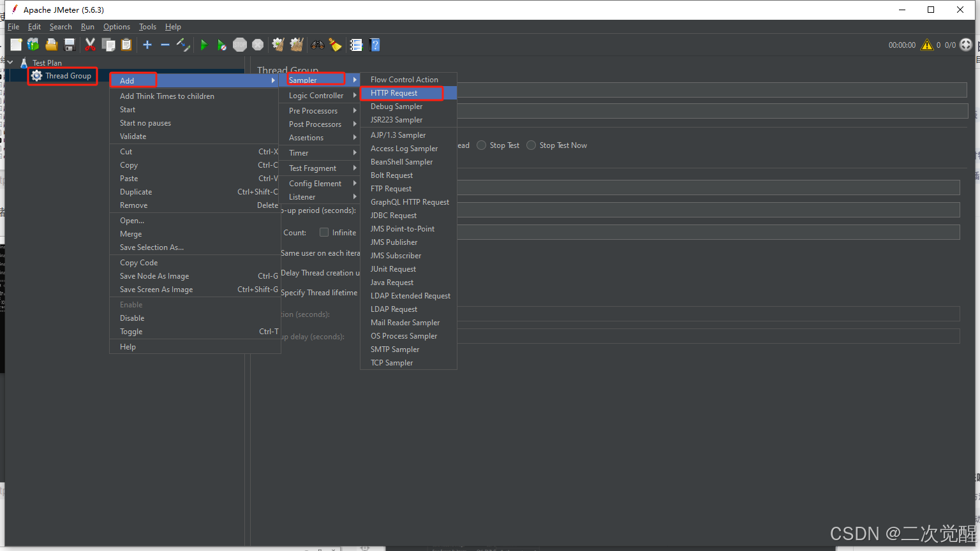Click the Help question mark icon

[375, 45]
